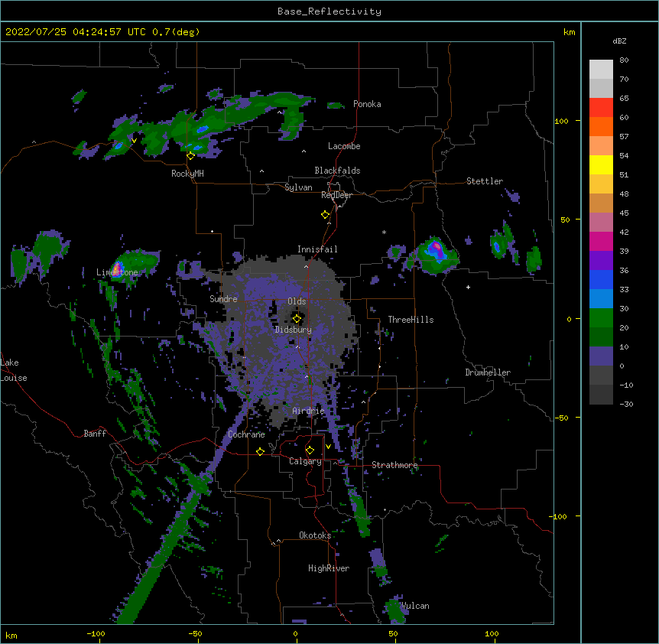Click the Calgary city label
Screen dimensions: 659x644
(x=305, y=461)
